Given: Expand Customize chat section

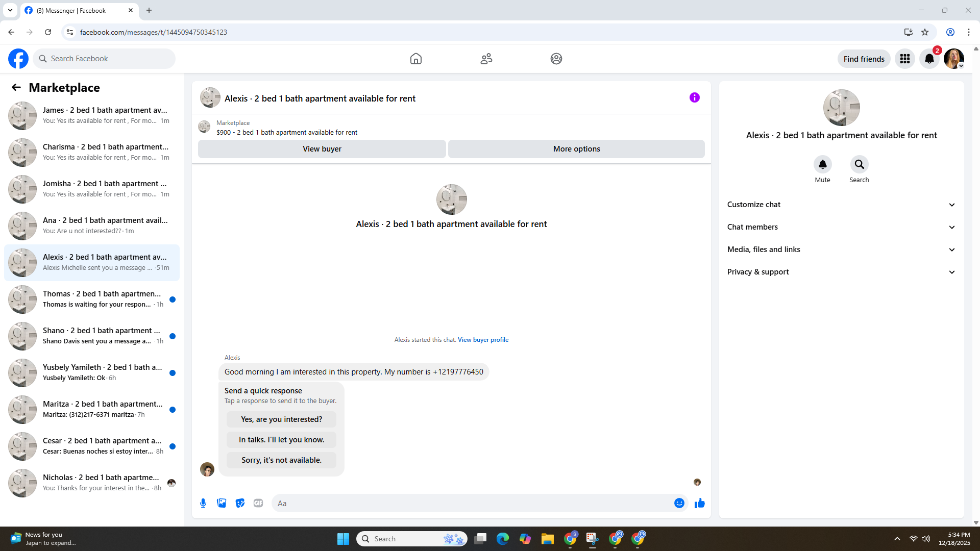Looking at the screenshot, I should point(841,205).
